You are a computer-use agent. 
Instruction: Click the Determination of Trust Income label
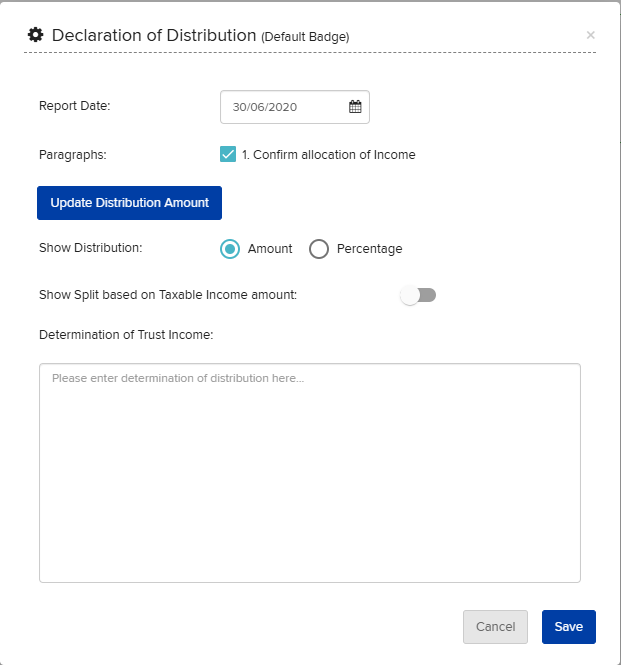(x=126, y=335)
